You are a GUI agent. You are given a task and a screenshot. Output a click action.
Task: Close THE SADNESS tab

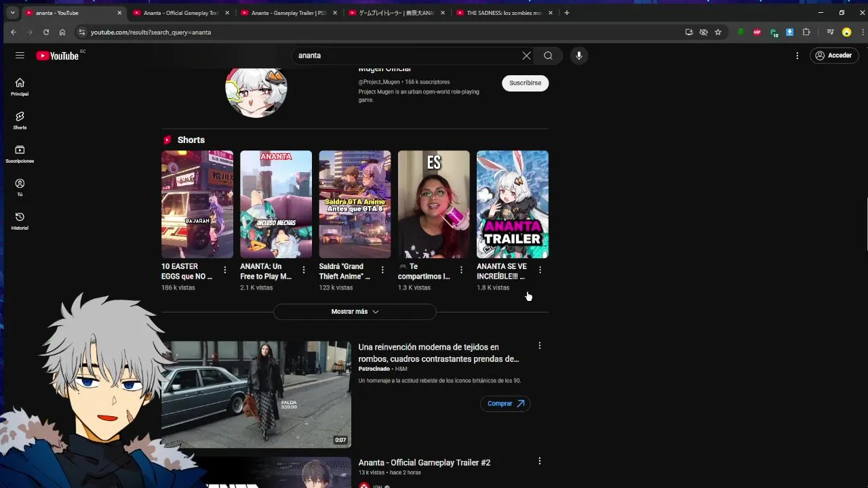pyautogui.click(x=551, y=13)
